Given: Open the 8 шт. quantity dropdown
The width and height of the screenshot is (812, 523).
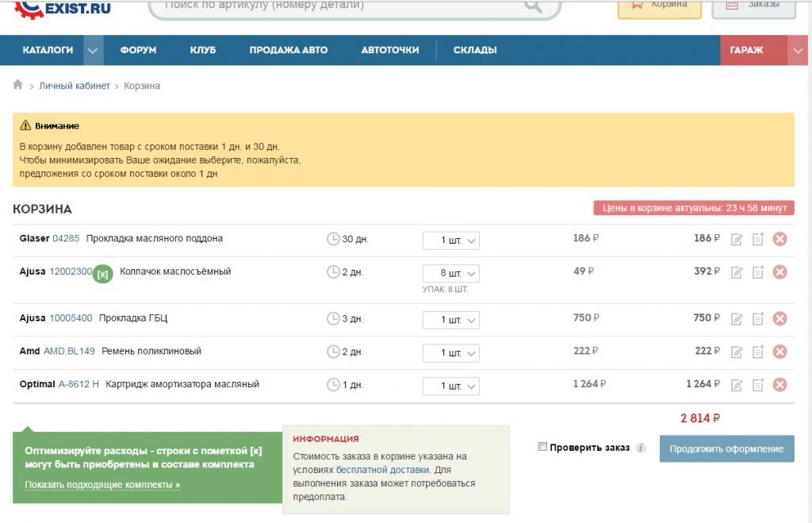Looking at the screenshot, I should tap(450, 274).
